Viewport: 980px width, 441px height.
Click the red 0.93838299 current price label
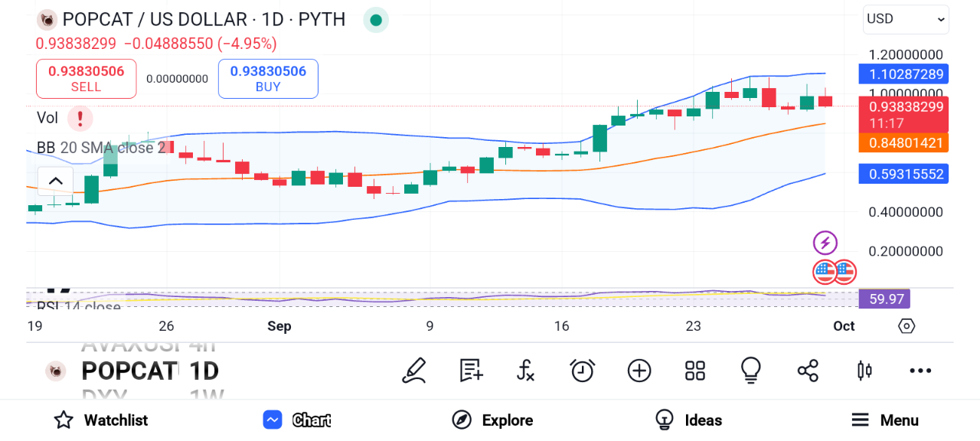tap(903, 115)
